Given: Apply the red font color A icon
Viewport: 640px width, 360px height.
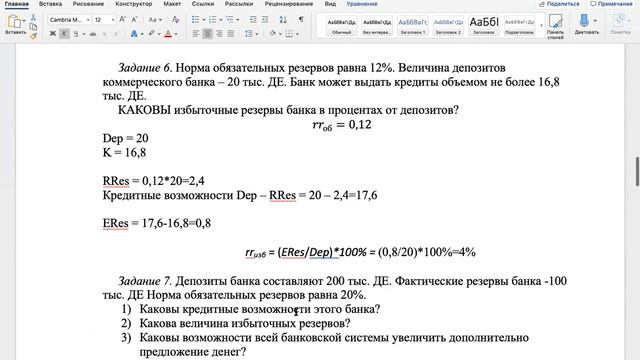Looking at the screenshot, I should click(x=168, y=34).
